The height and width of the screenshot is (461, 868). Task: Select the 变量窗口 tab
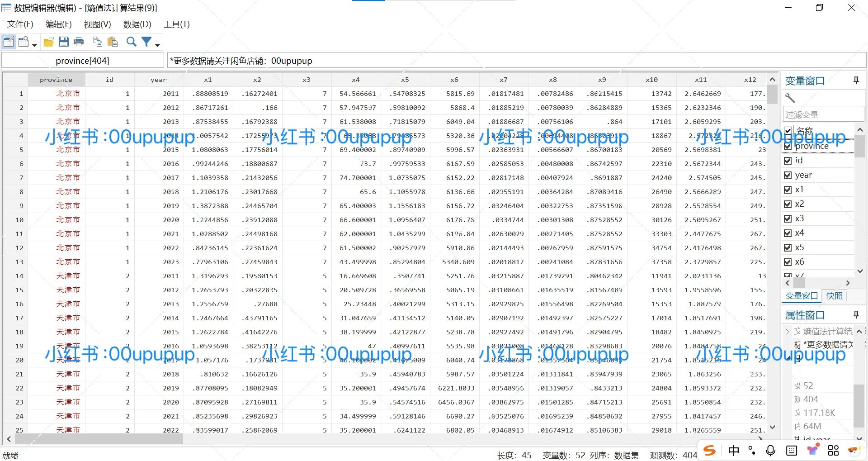click(x=802, y=296)
